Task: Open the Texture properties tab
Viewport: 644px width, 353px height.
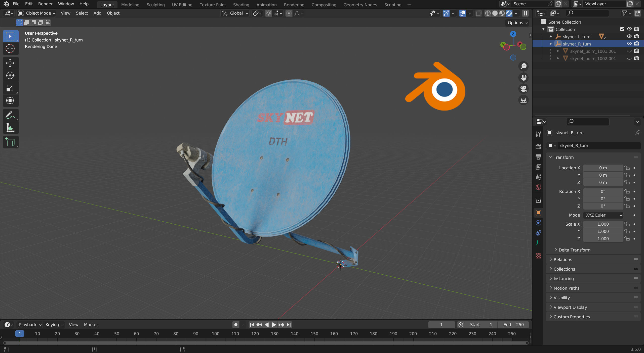Action: tap(538, 256)
